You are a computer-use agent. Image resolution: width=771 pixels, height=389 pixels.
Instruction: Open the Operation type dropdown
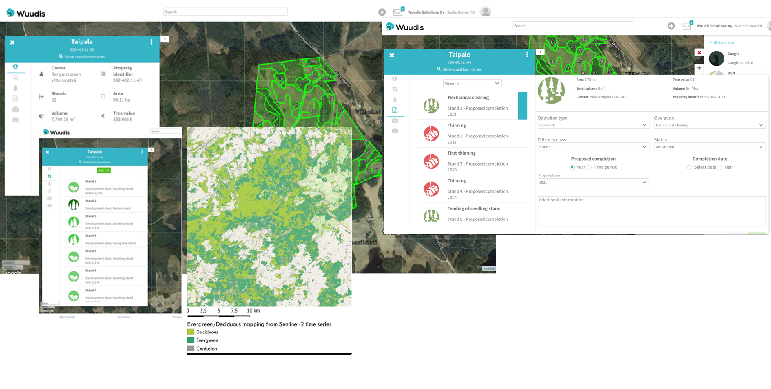point(593,125)
